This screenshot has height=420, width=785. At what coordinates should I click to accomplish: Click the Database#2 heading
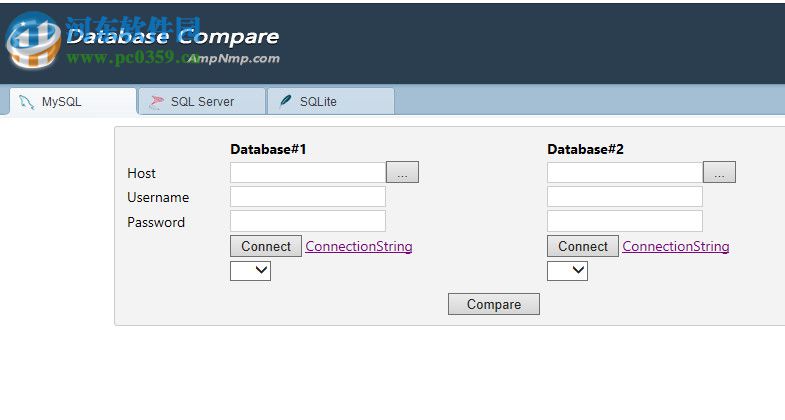[x=585, y=149]
